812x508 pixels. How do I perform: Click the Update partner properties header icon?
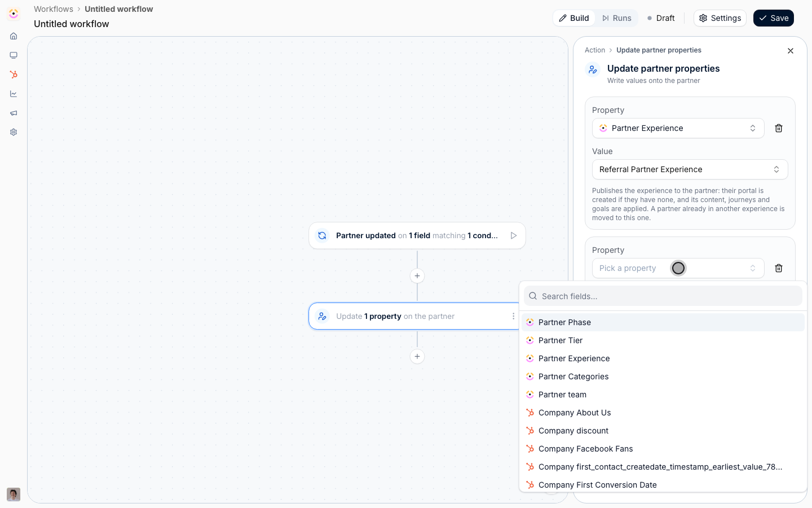593,69
